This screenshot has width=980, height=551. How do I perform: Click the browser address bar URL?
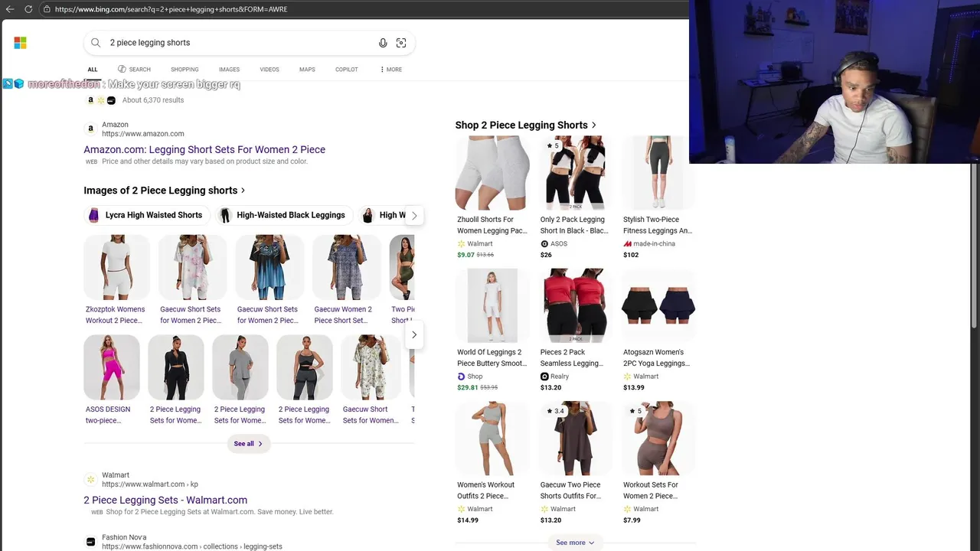tap(171, 9)
